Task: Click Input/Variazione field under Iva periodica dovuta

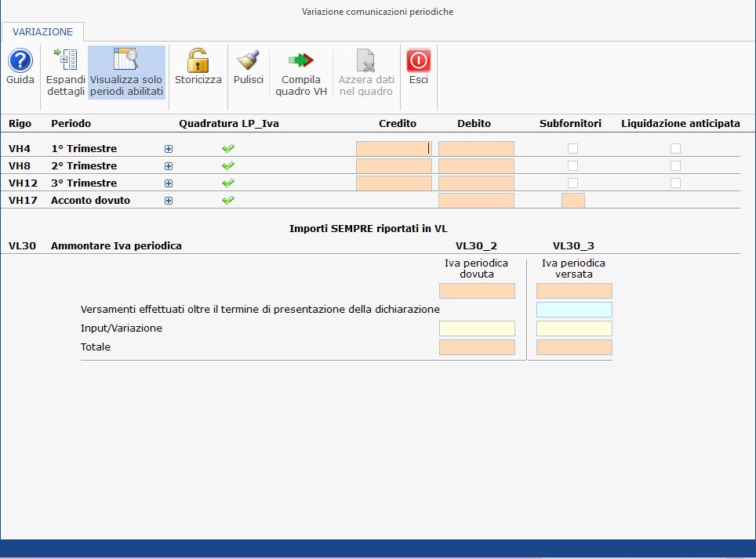Action: click(477, 329)
